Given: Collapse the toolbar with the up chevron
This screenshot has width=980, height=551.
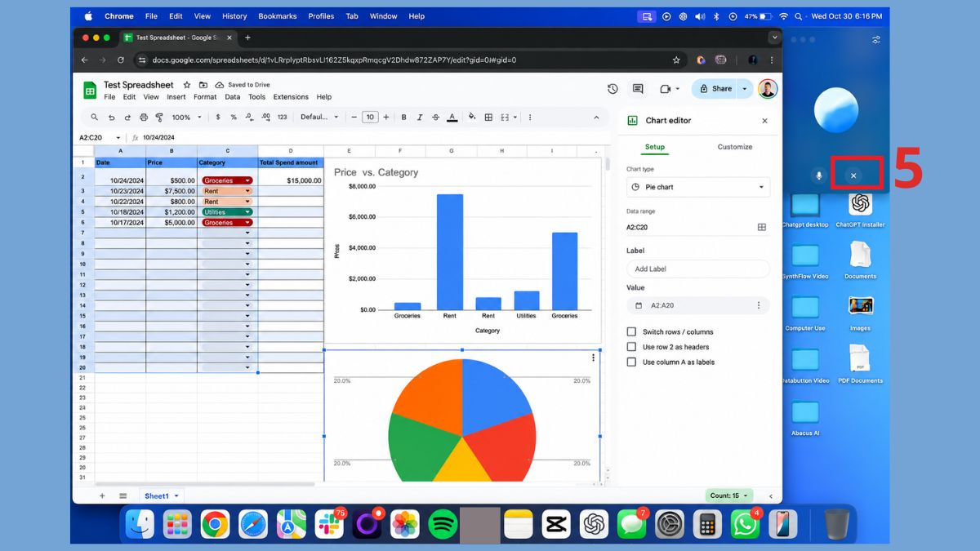Looking at the screenshot, I should [597, 118].
